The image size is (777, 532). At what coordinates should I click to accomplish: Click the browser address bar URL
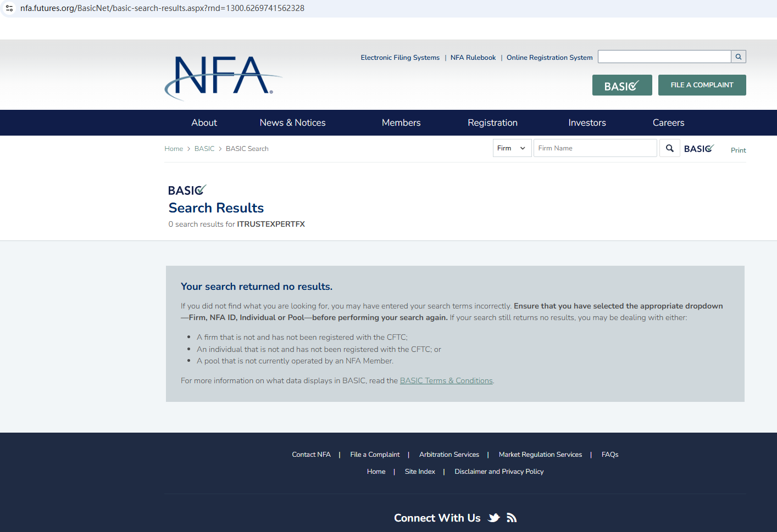click(162, 8)
